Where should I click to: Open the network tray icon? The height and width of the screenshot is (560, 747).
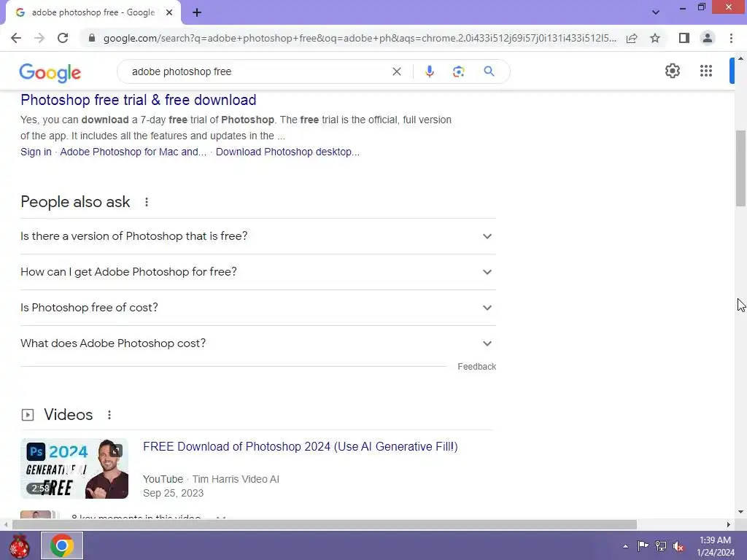coord(660,545)
